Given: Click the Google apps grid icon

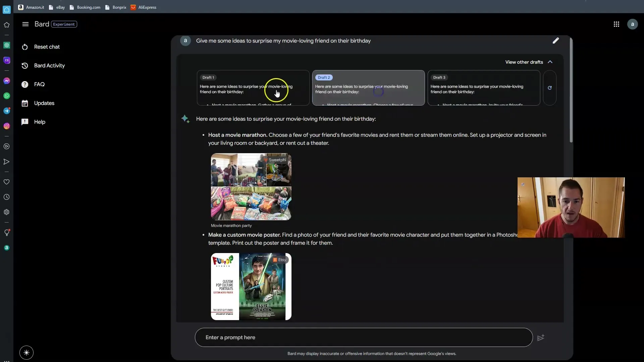Looking at the screenshot, I should click(x=616, y=24).
